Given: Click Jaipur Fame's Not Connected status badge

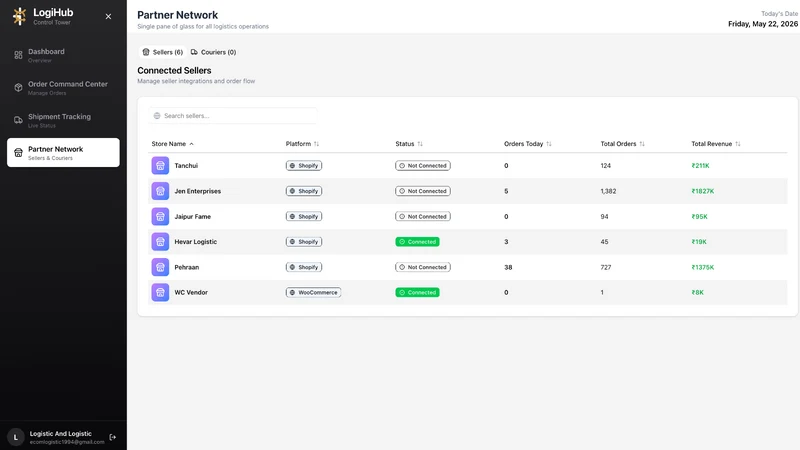Looking at the screenshot, I should pyautogui.click(x=423, y=216).
